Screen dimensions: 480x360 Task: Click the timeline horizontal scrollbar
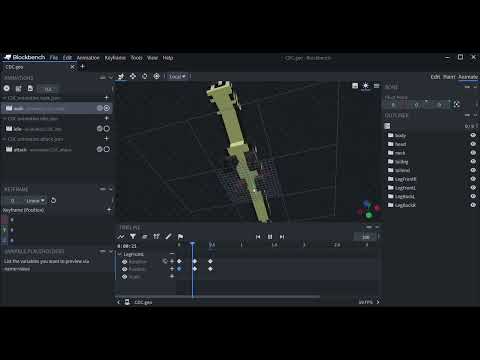tap(218, 296)
